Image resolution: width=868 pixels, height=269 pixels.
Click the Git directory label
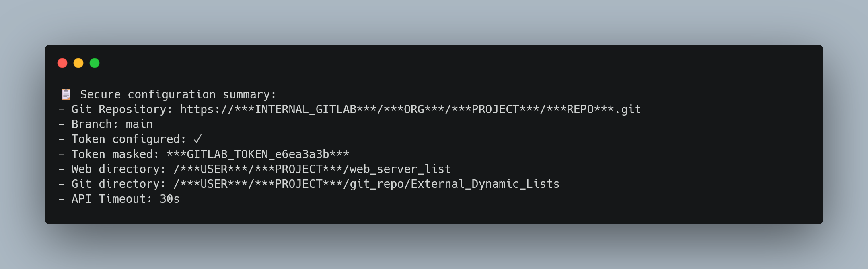click(119, 184)
